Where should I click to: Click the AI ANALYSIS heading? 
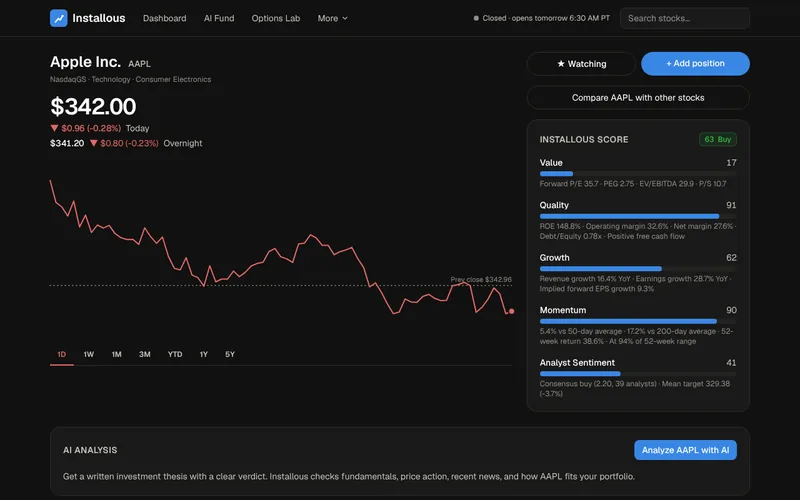click(90, 450)
